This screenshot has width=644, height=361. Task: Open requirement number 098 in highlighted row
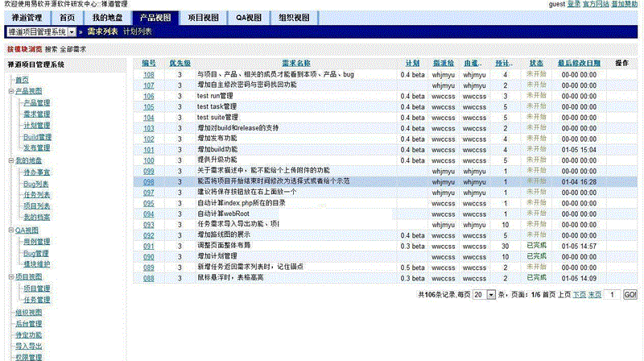point(149,182)
